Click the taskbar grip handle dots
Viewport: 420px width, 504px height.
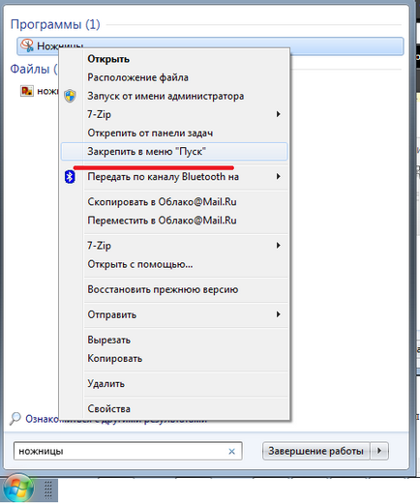click(x=48, y=489)
